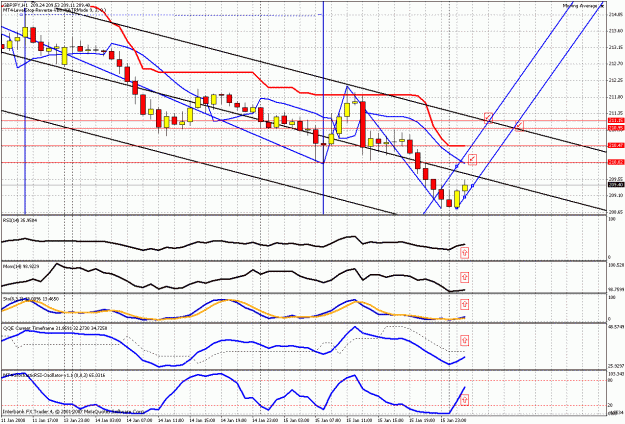Click the 214.05 price axis value

click(616, 14)
